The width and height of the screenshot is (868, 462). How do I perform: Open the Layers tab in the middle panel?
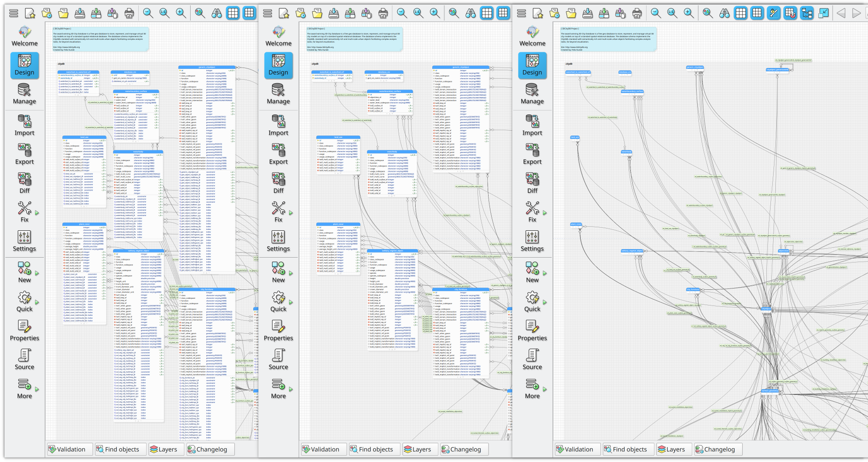[x=420, y=449]
